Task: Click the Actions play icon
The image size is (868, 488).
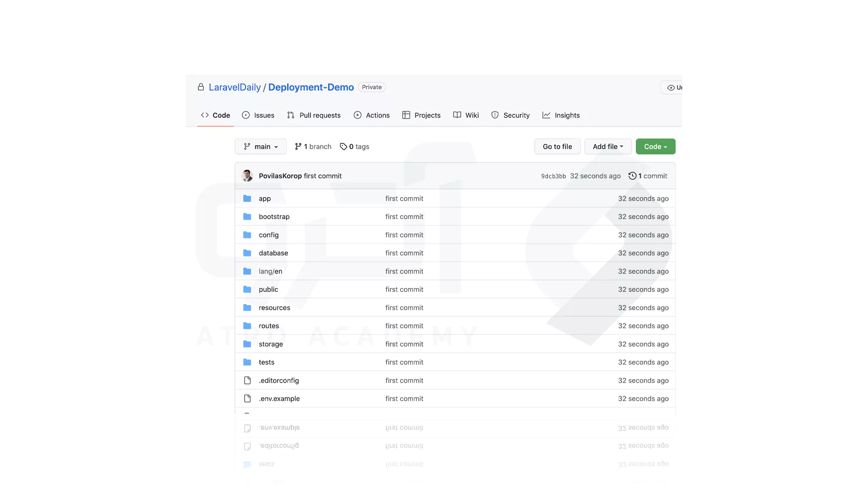Action: coord(358,115)
